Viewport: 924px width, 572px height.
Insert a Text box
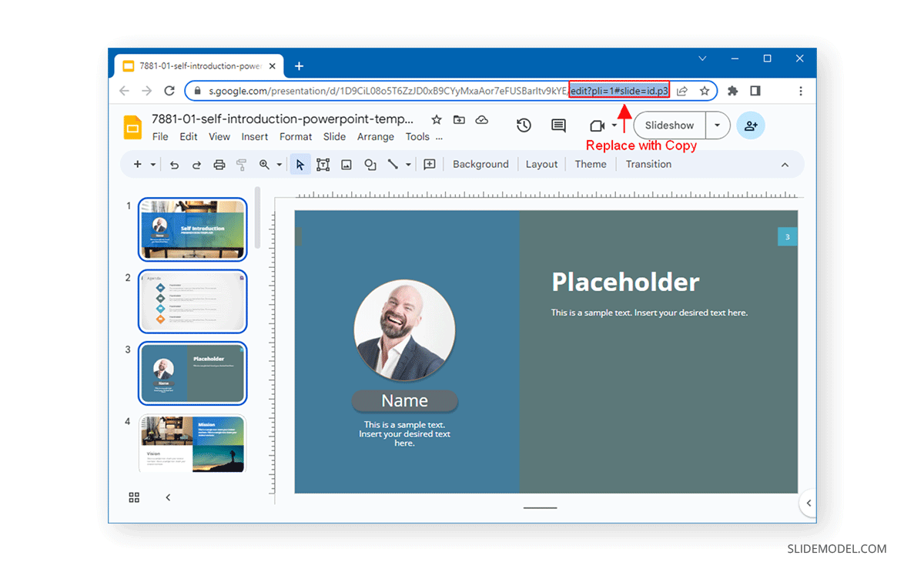tap(323, 164)
